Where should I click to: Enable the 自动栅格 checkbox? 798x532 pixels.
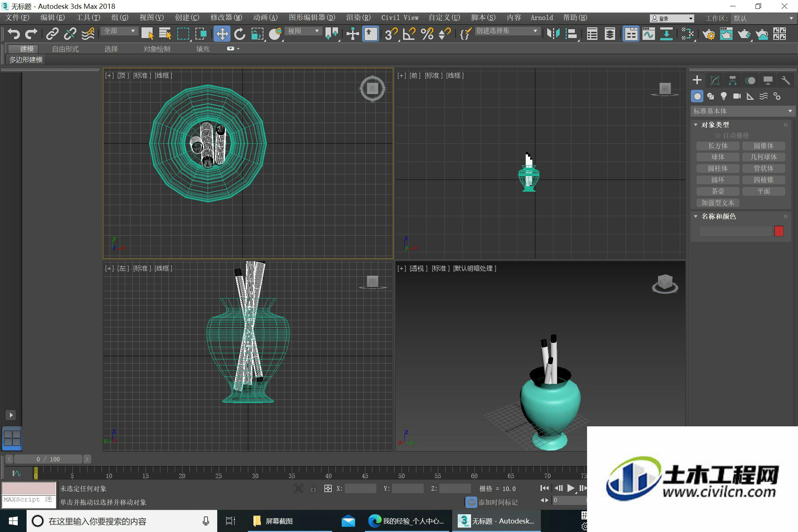[x=718, y=136]
